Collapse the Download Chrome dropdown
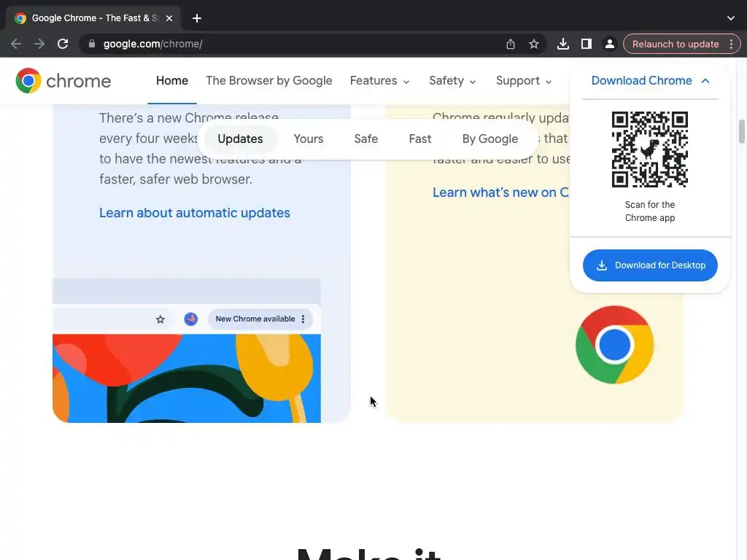 [x=650, y=80]
